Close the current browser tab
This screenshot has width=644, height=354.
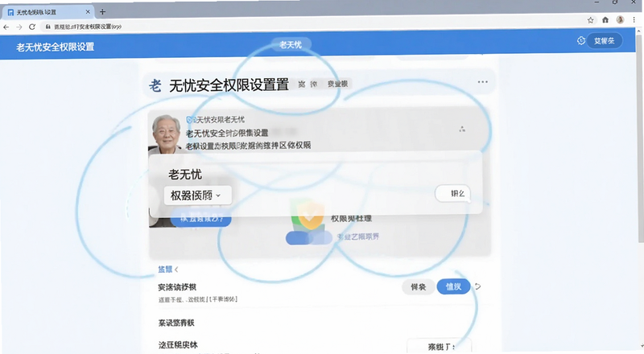coord(88,12)
